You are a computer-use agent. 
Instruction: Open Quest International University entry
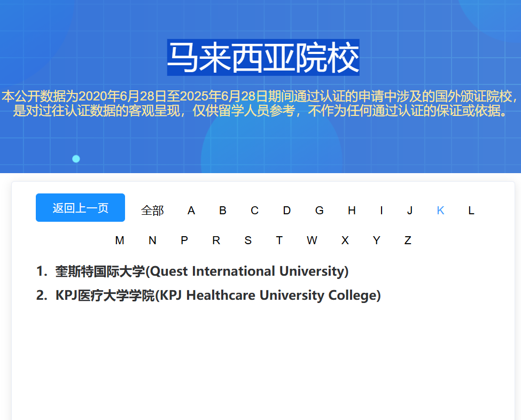[x=201, y=271]
